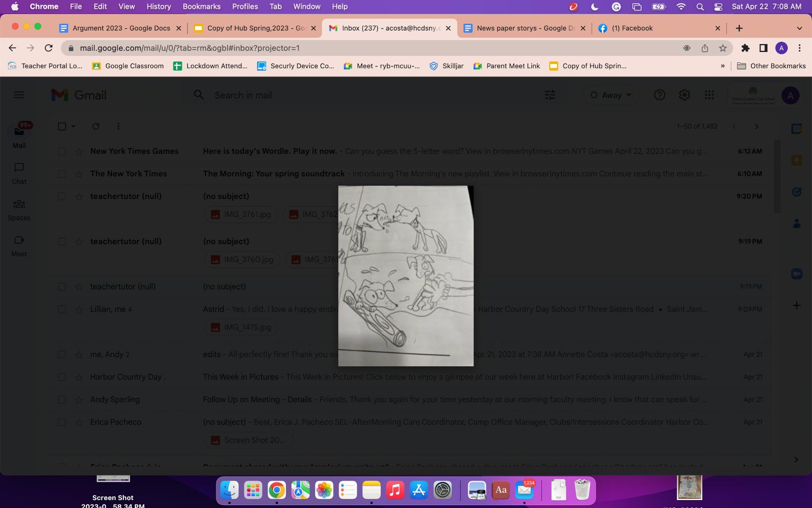Open Spaces in Gmail sidebar
The width and height of the screenshot is (812, 508).
tap(19, 210)
